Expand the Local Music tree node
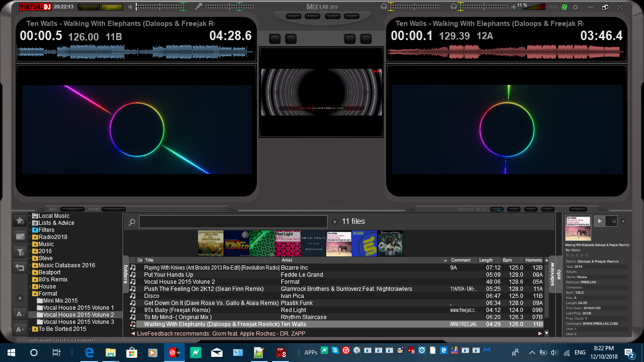The height and width of the screenshot is (362, 644). [30, 216]
